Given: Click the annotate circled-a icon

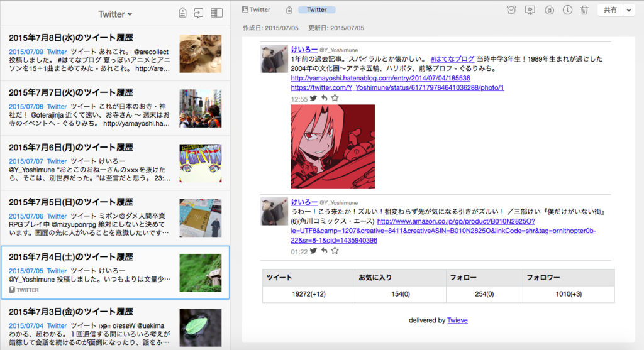Looking at the screenshot, I should [549, 10].
